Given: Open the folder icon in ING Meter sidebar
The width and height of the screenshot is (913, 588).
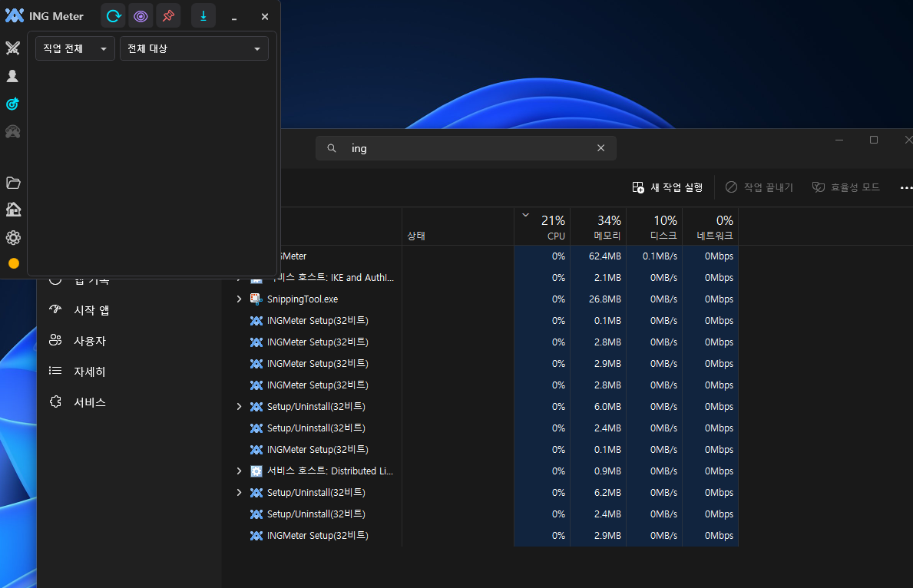Looking at the screenshot, I should (13, 183).
